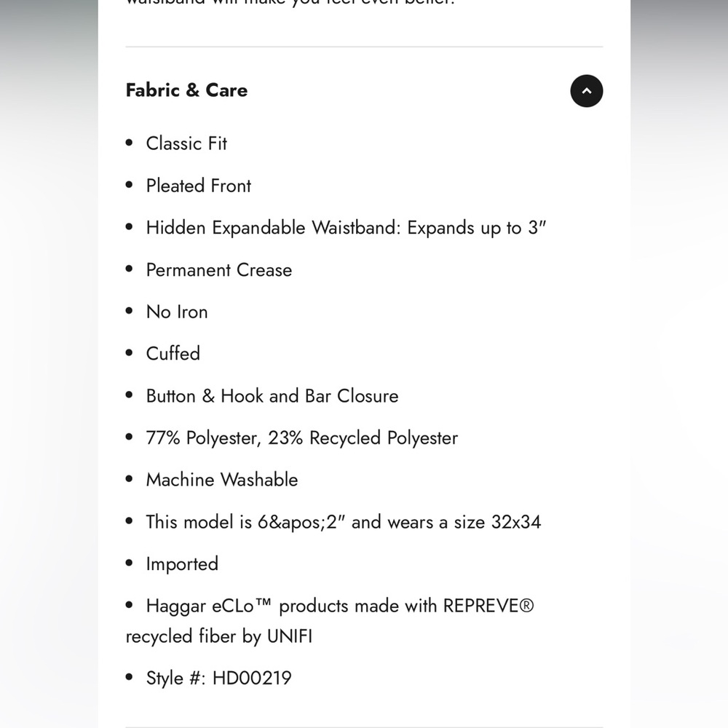728x728 pixels.
Task: Click the Haggar eCLo™ product text
Action: pos(210,606)
